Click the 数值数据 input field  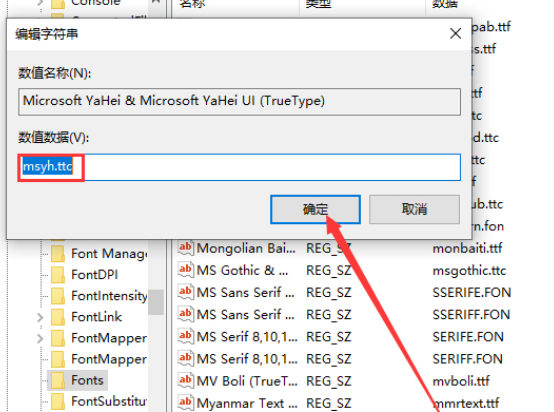pyautogui.click(x=240, y=167)
